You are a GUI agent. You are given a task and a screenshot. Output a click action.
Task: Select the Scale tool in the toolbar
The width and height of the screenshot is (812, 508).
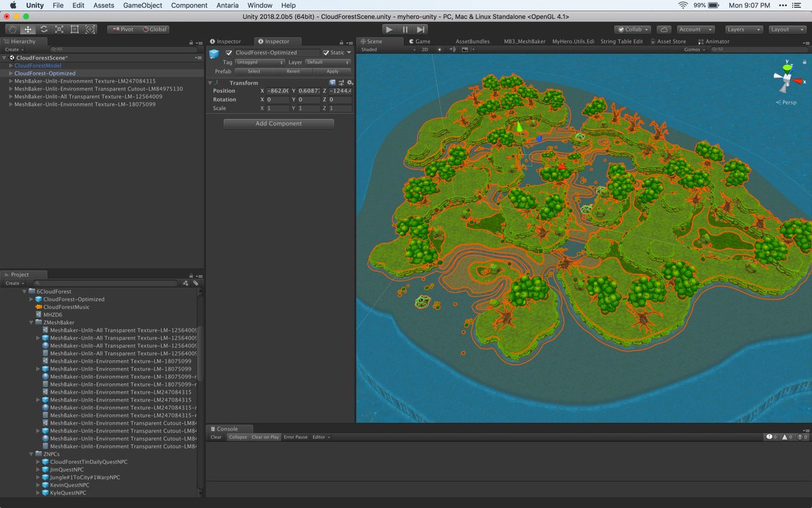(60, 29)
